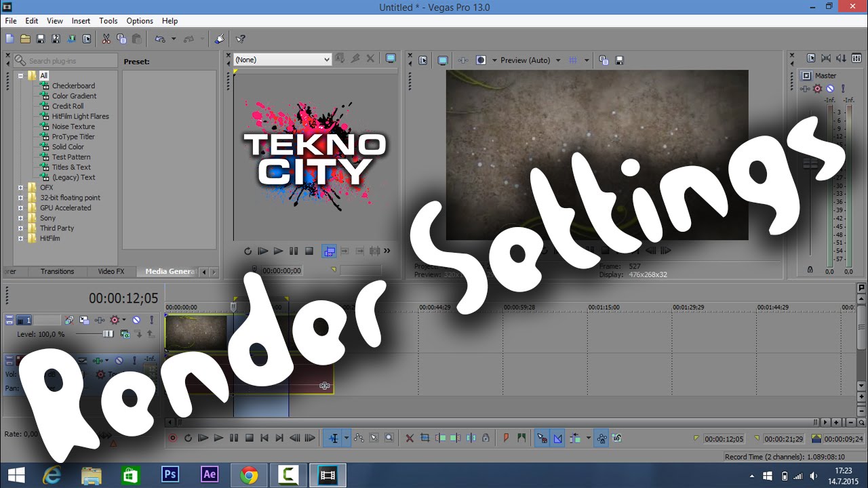This screenshot has width=868, height=488.
Task: Switch to the Transitions tab
Action: (57, 271)
